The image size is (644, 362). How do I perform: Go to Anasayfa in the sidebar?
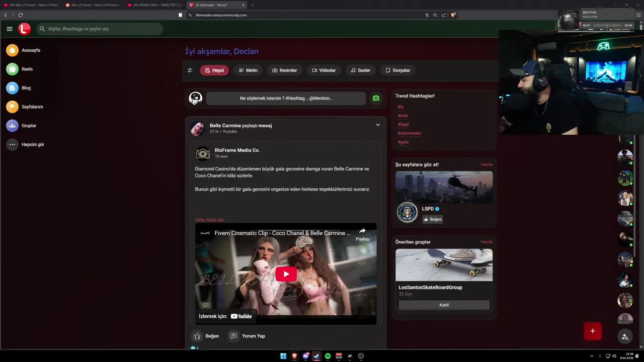coord(24,50)
